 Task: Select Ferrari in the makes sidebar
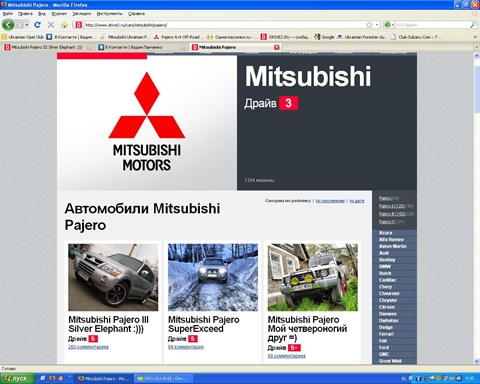pyautogui.click(x=386, y=334)
